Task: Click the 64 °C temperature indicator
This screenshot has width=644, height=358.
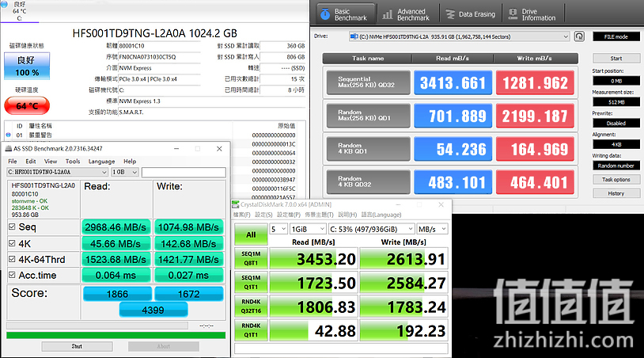Action: (x=27, y=105)
